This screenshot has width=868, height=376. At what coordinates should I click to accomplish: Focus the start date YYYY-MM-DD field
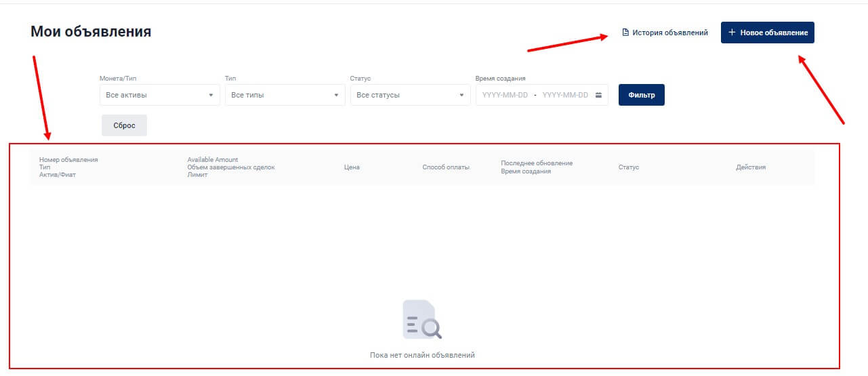click(x=505, y=95)
